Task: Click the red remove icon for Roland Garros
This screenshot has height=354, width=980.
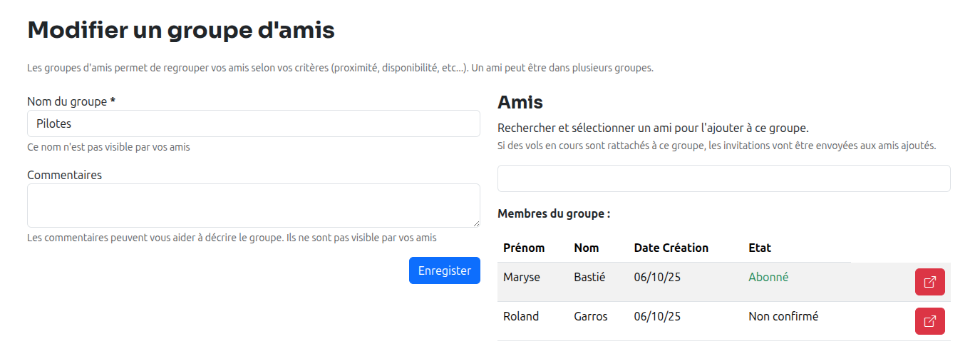Action: [929, 321]
